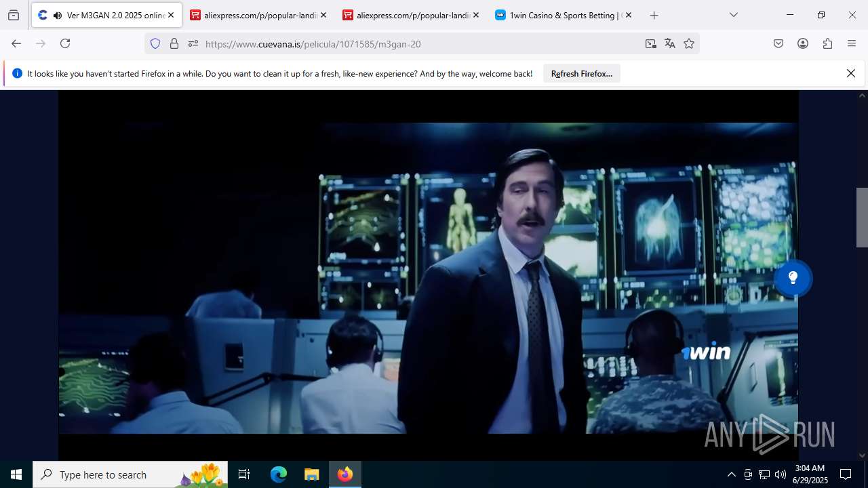Screen dimensions: 868x488
Task: Close the Ver M3GAN 2.0 tab
Action: tap(171, 15)
